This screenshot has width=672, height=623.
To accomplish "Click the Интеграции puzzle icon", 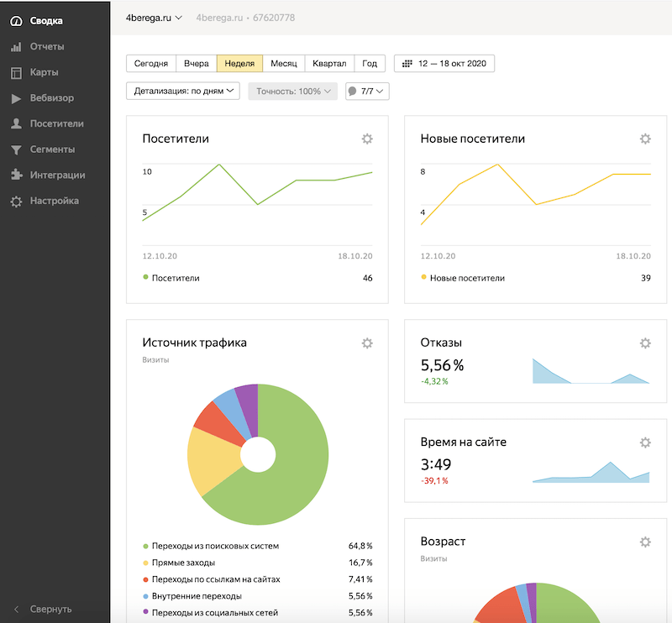I will [x=16, y=175].
